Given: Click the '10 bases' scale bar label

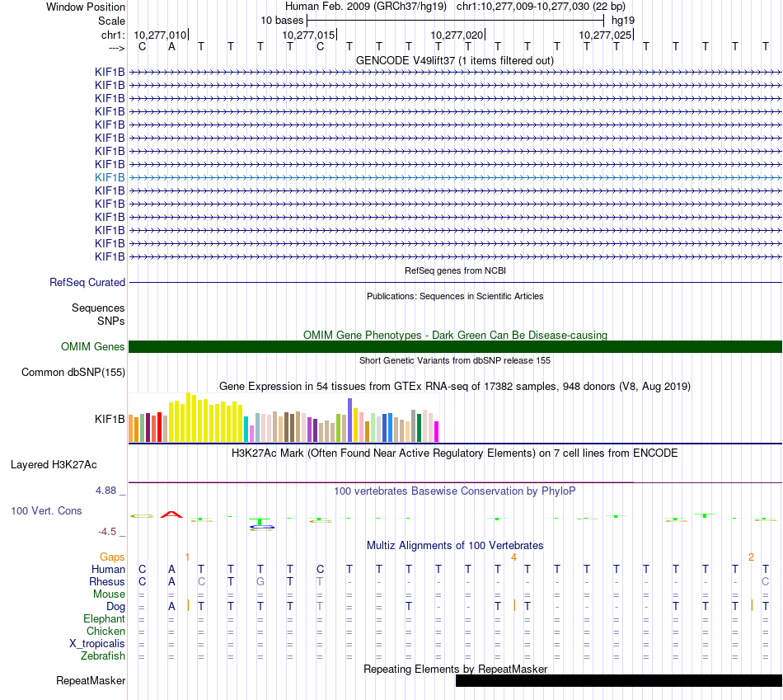Looking at the screenshot, I should pyautogui.click(x=282, y=21).
